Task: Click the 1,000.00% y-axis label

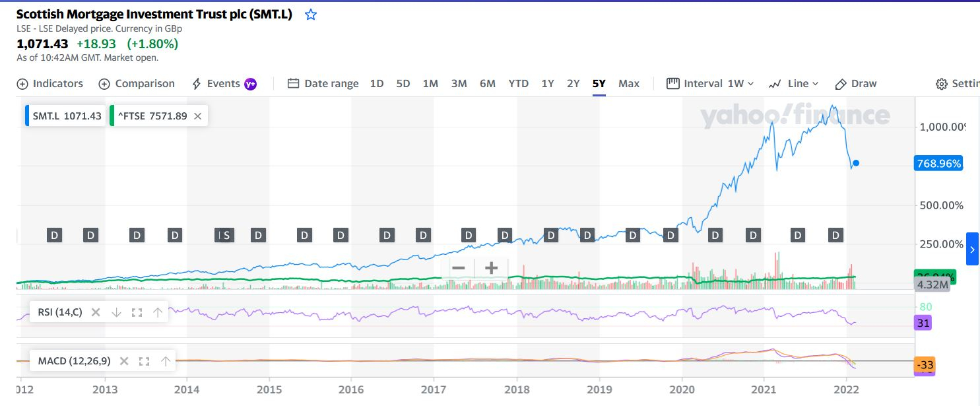Action: click(x=942, y=127)
